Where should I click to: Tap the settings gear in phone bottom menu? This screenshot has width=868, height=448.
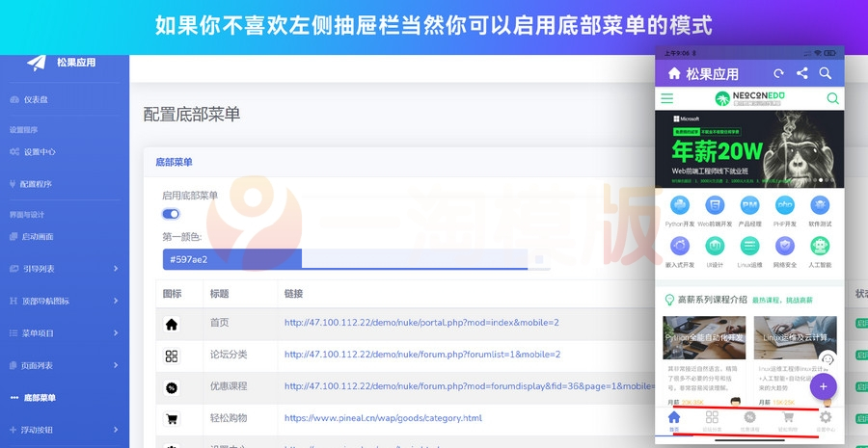[825, 418]
